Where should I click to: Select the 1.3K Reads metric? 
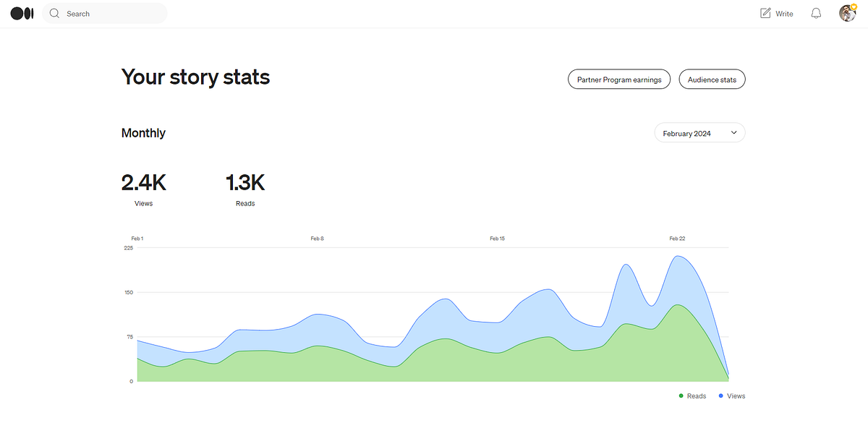(x=245, y=189)
